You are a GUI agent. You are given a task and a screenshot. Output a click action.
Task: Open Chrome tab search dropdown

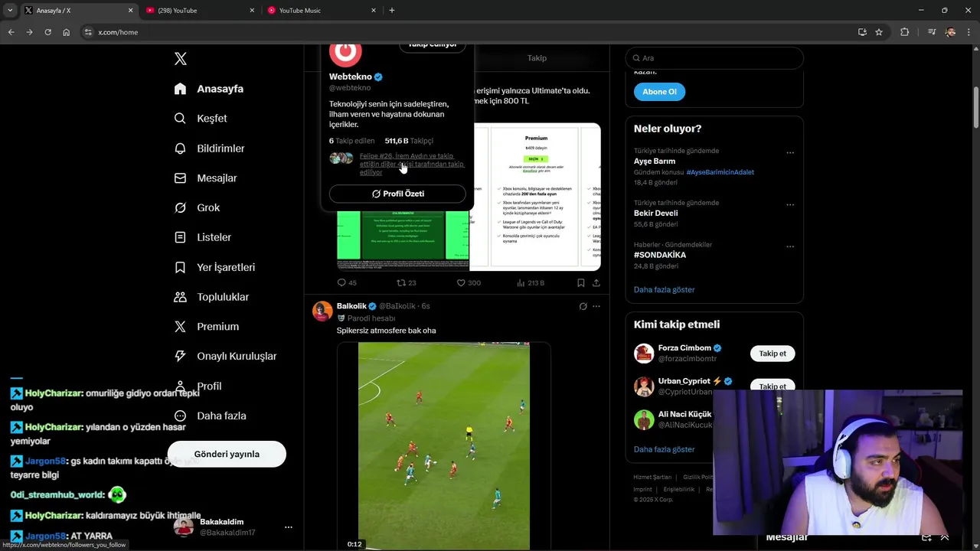[10, 10]
